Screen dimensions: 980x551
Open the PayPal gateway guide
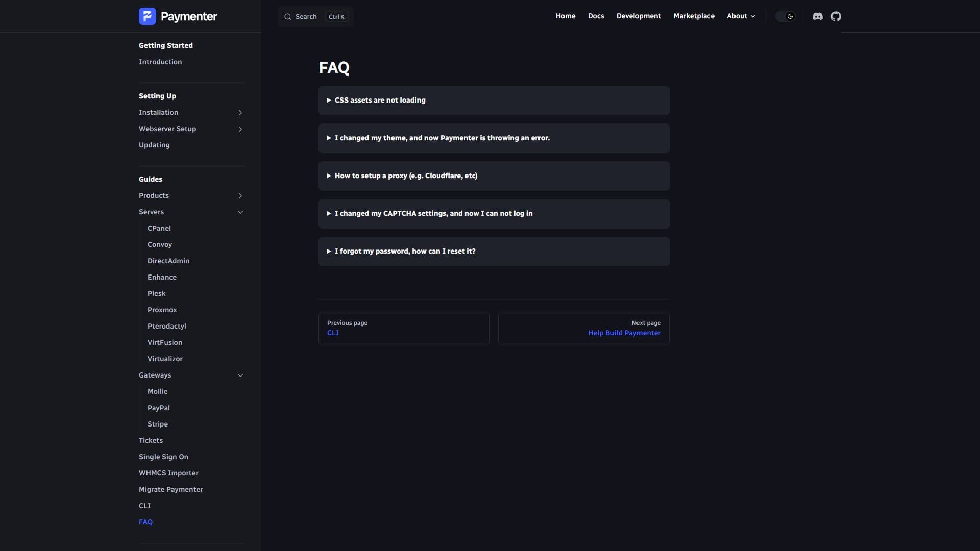(159, 408)
